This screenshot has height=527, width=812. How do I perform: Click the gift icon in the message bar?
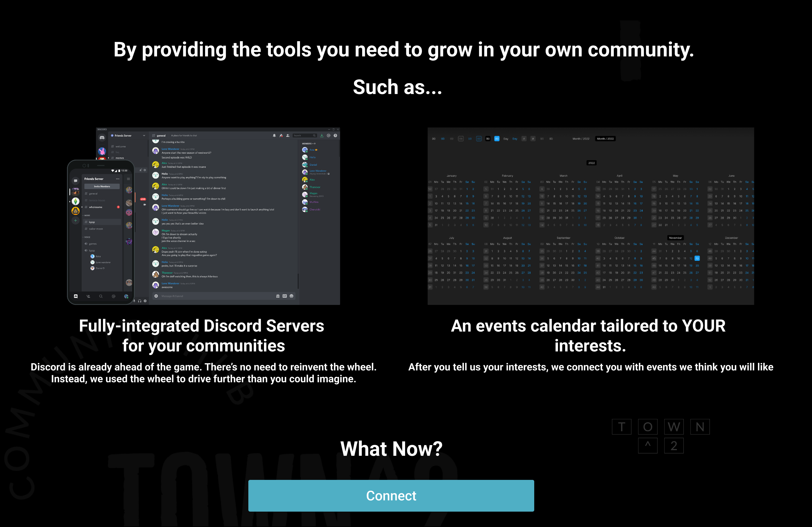pos(278,297)
